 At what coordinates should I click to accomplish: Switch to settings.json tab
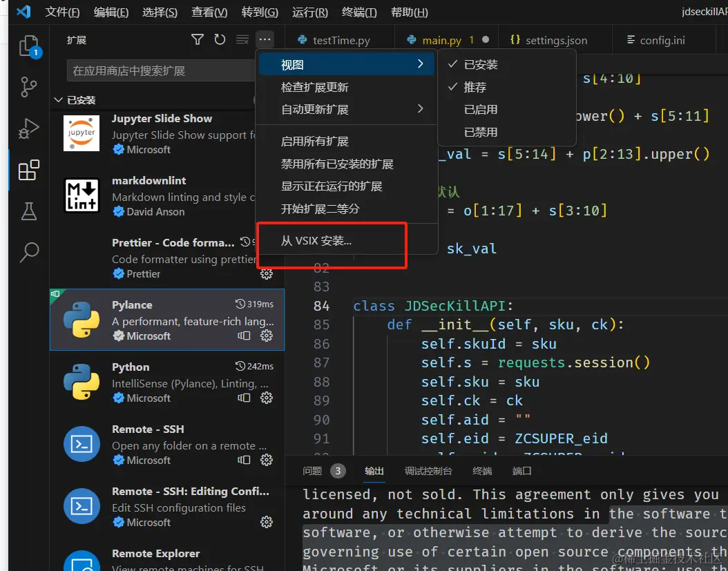click(555, 40)
